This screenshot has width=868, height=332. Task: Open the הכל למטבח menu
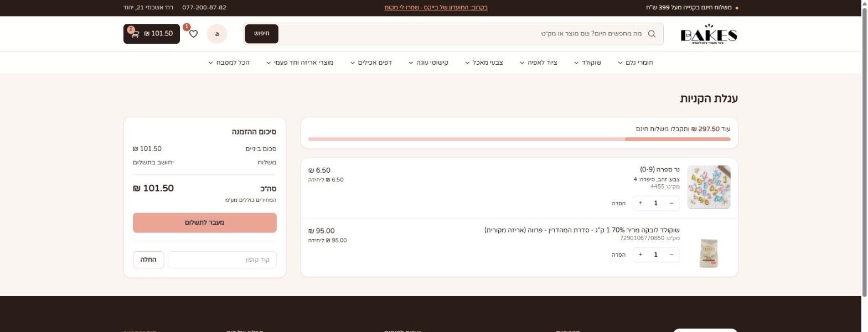[229, 63]
